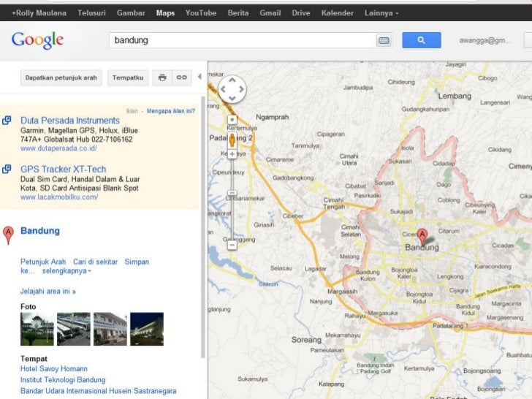Open the Duta Persada Instruments ad link
Viewport: 532px width, 399px height.
[x=70, y=121]
